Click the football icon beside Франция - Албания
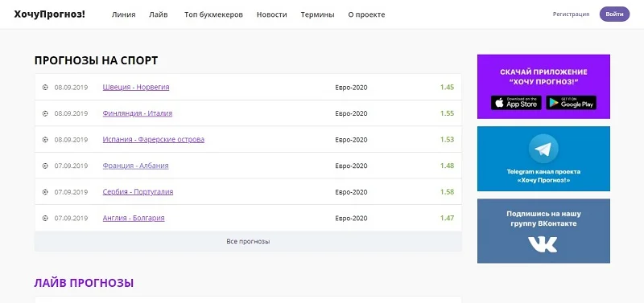Screen dimensions: 644x303 pos(45,166)
